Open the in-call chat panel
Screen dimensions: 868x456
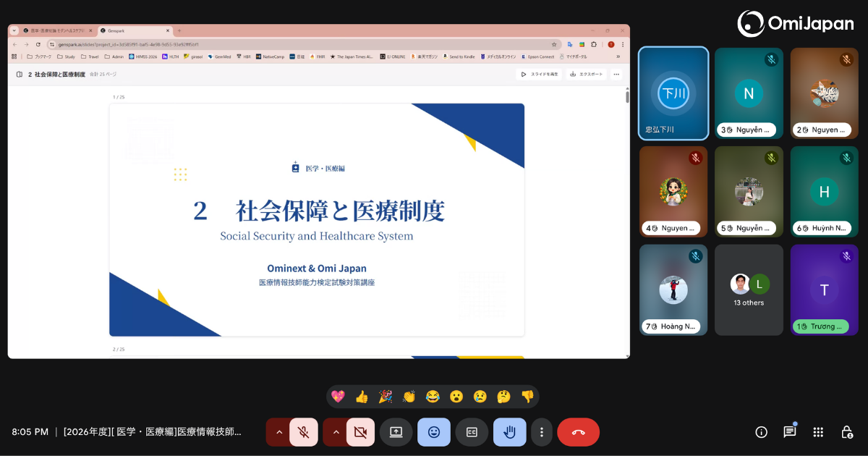point(790,432)
